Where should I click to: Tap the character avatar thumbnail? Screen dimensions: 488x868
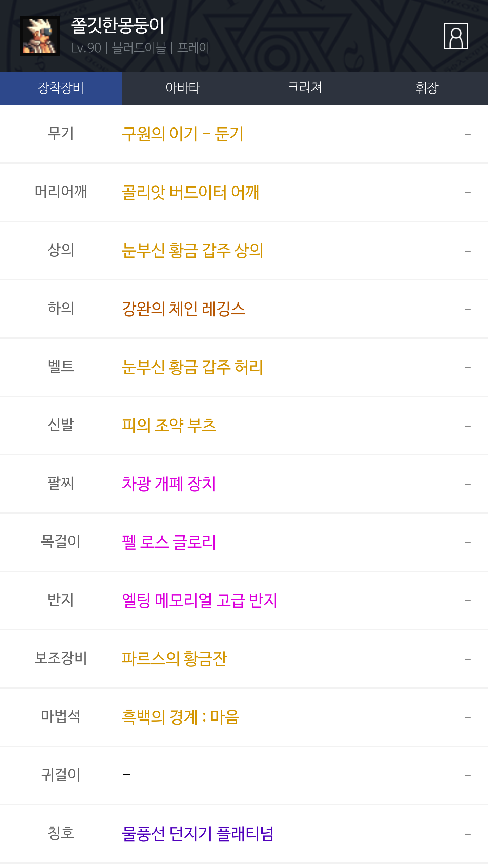tap(40, 36)
